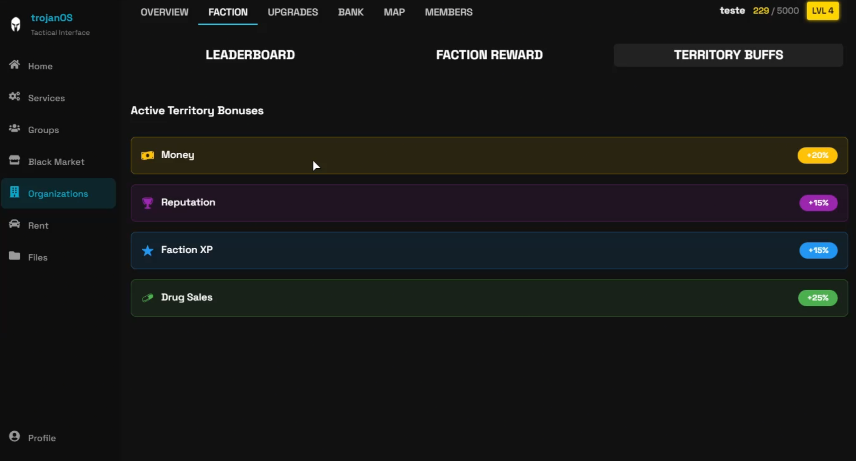
Task: Click the yellow LVL 4 badge
Action: click(x=823, y=11)
